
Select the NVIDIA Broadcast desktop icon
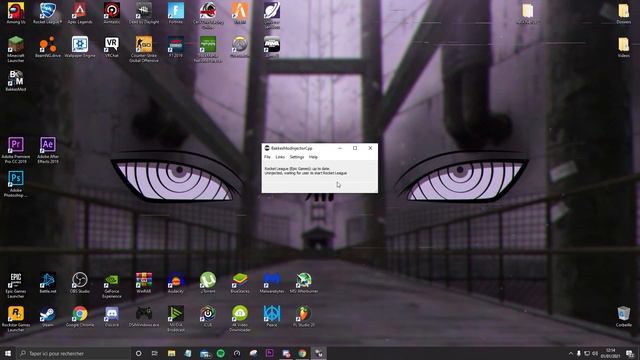tap(176, 319)
